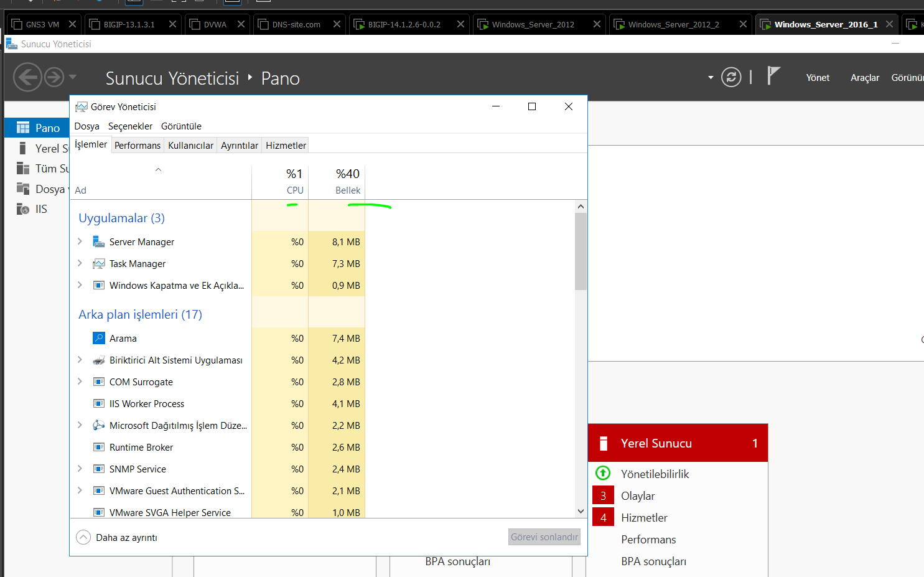Screen dimensions: 924x577
Task: Open Seçenekler menu in Görev Yöneticisi
Action: pos(130,126)
